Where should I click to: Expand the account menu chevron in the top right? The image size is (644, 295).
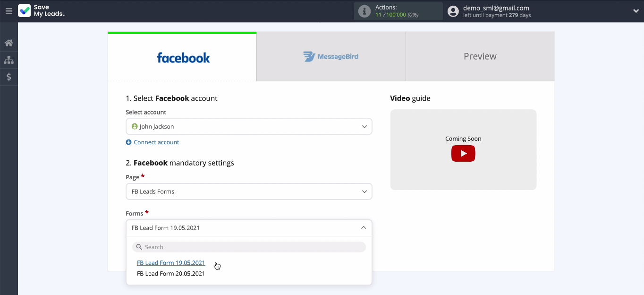[x=636, y=11]
